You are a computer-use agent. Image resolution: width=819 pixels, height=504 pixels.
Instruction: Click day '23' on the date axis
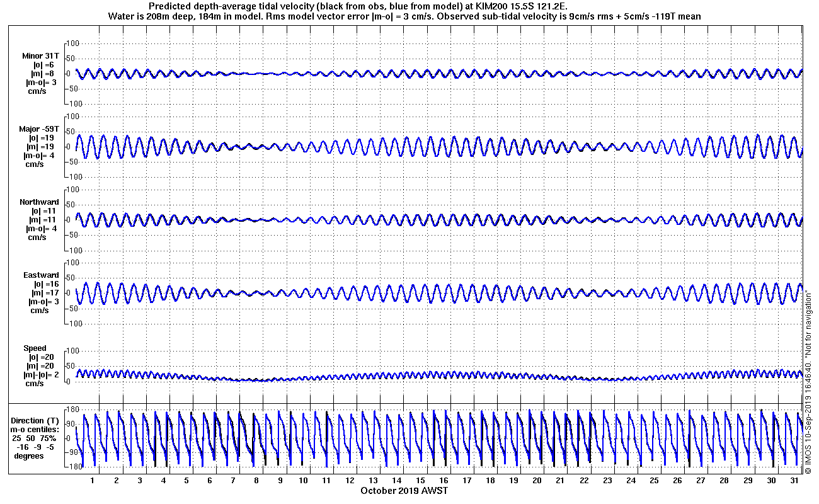pyautogui.click(x=607, y=480)
